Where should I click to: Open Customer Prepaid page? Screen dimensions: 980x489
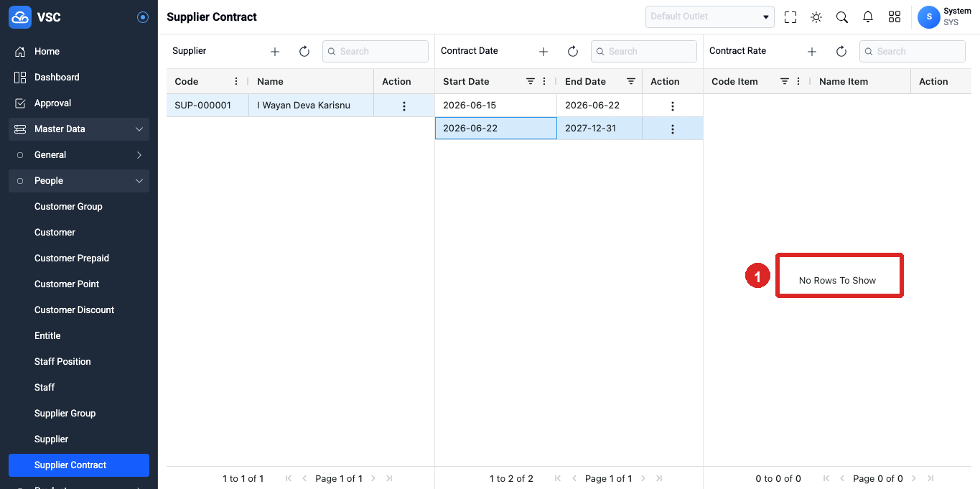tap(79, 259)
